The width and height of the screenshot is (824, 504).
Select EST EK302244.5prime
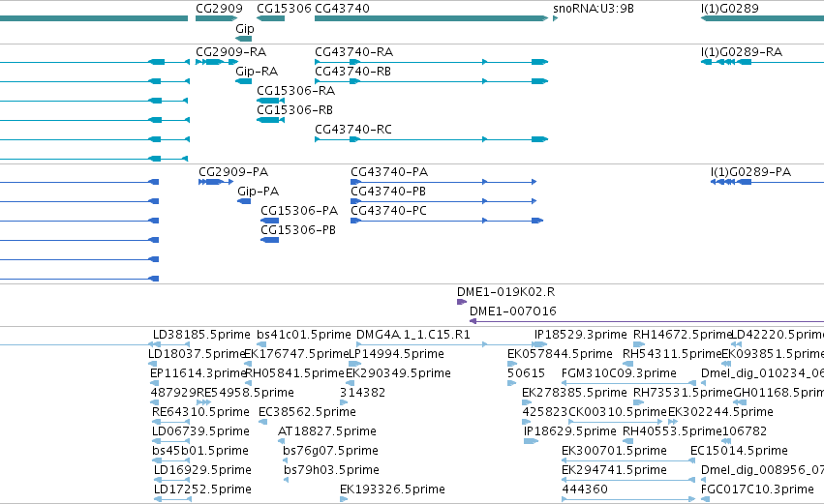720,413
